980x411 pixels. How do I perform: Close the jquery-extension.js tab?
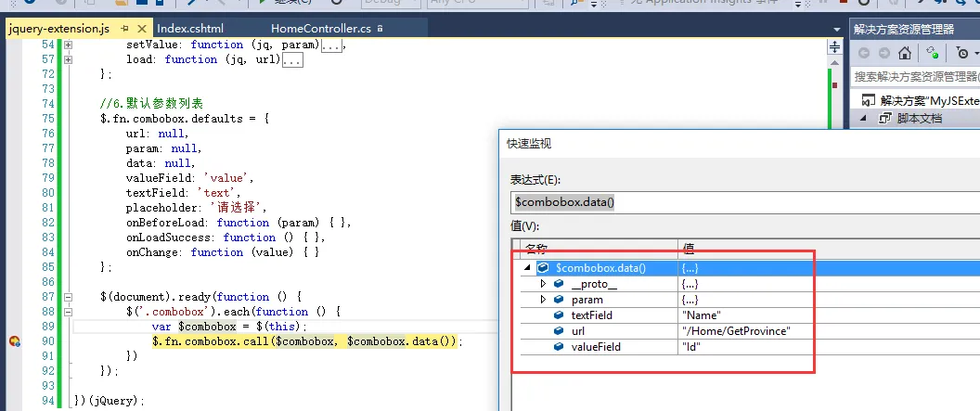[142, 29]
